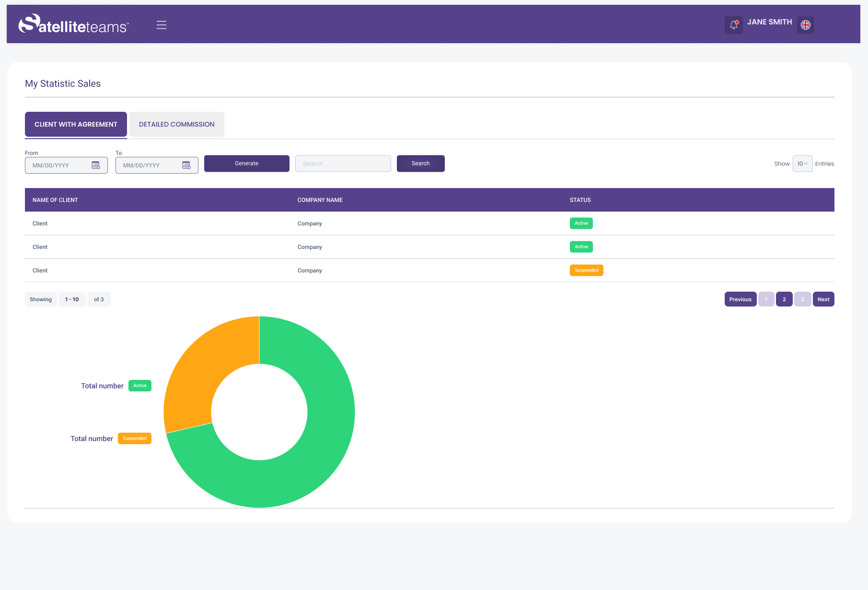
Task: Select Client With Agreement tab
Action: [x=76, y=124]
